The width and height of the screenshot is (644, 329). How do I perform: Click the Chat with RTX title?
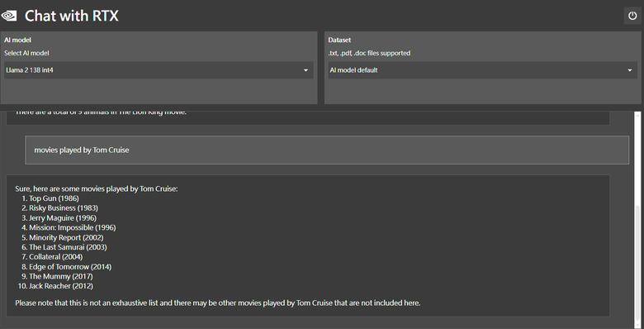pyautogui.click(x=72, y=16)
